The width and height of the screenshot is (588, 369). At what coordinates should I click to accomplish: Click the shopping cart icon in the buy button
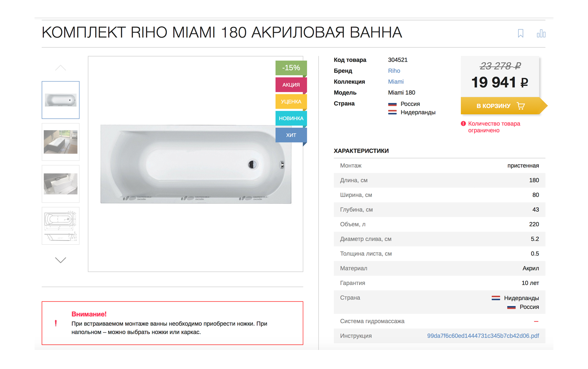coord(521,106)
